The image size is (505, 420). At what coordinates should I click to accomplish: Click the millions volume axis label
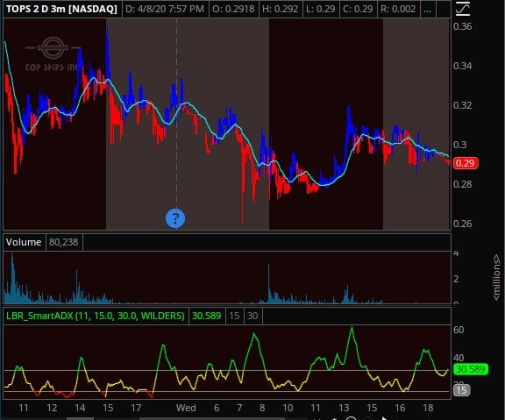[x=496, y=277]
